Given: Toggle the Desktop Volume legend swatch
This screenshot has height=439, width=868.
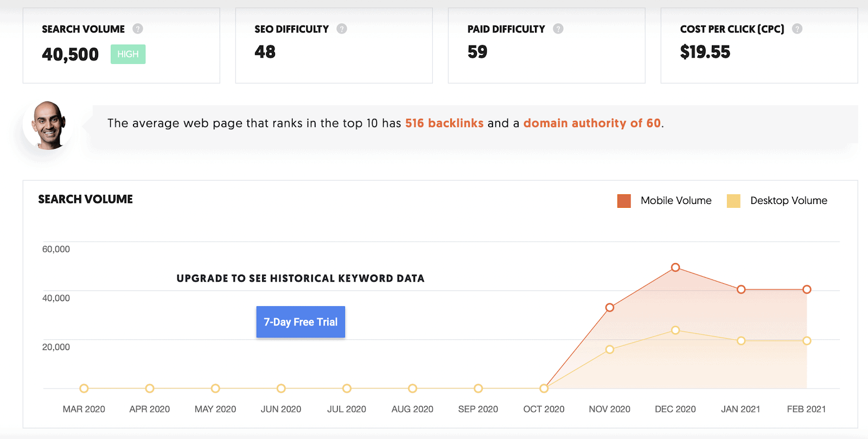Looking at the screenshot, I should click(x=733, y=201).
